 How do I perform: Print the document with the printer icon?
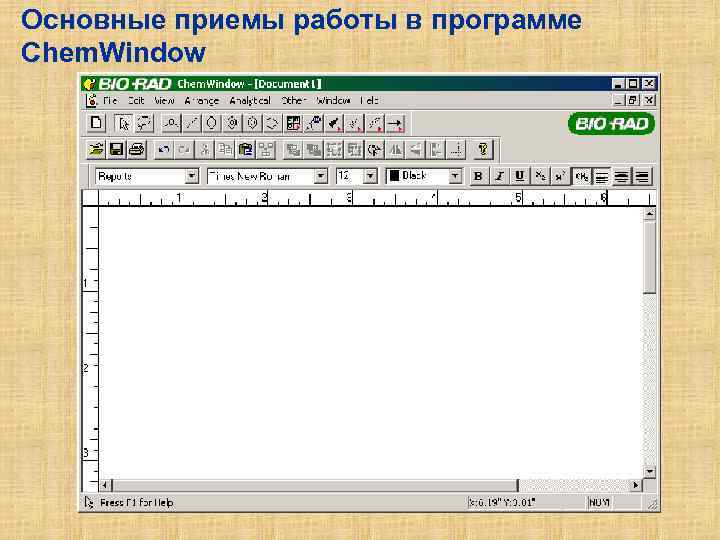coord(137,150)
